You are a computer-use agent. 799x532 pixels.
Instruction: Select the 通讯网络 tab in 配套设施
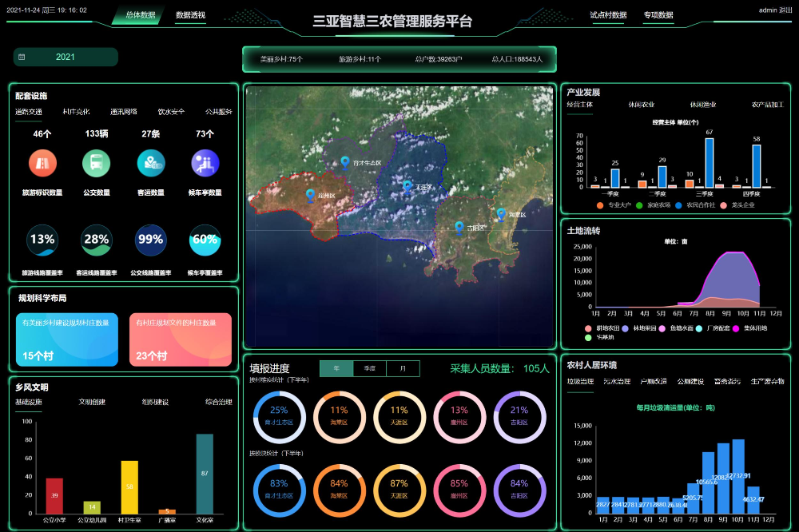123,112
